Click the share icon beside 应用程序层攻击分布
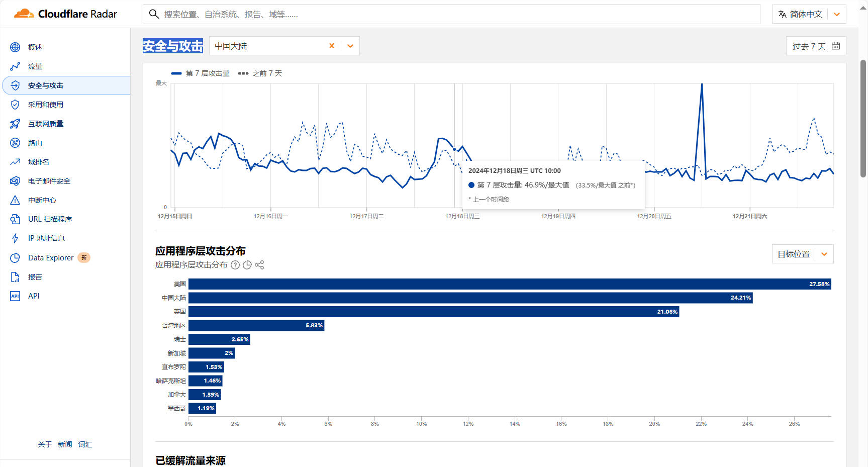868x467 pixels. [259, 265]
